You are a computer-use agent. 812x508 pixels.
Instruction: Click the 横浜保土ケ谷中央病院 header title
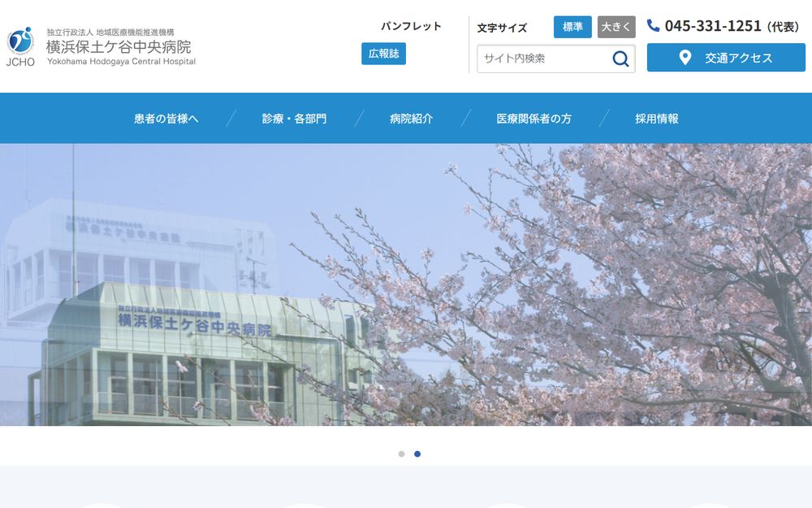click(119, 47)
